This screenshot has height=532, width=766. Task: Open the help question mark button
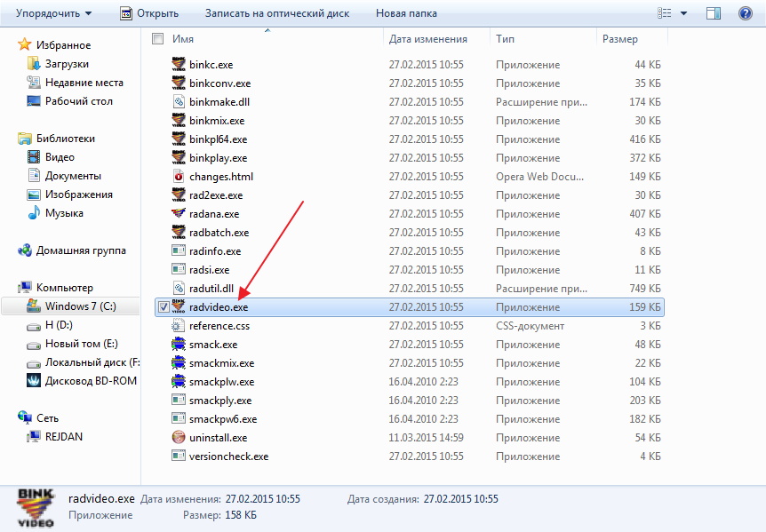(x=745, y=13)
